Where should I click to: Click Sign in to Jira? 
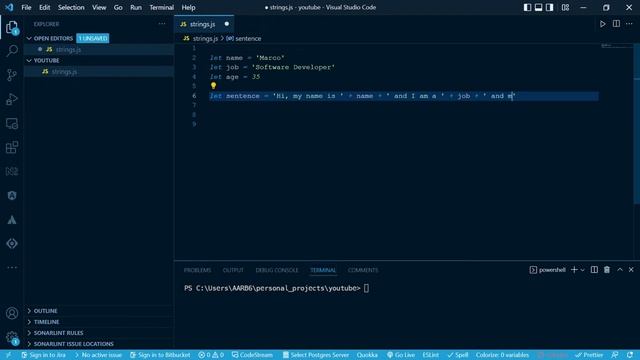click(43, 355)
